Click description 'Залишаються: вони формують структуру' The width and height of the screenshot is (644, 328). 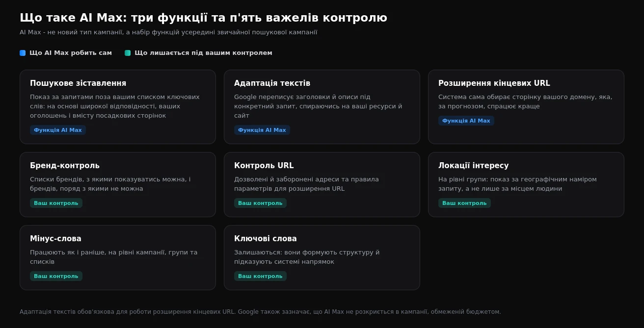(307, 257)
